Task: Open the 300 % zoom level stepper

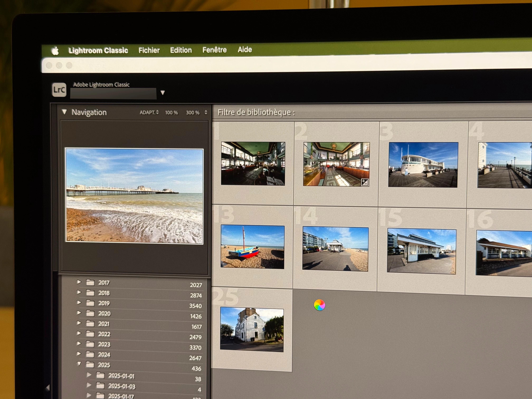Action: tap(206, 112)
